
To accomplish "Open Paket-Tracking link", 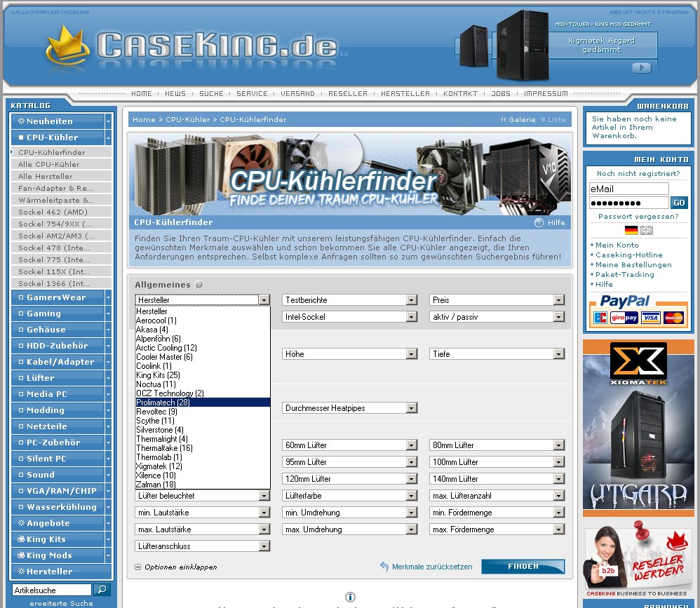I will click(624, 274).
